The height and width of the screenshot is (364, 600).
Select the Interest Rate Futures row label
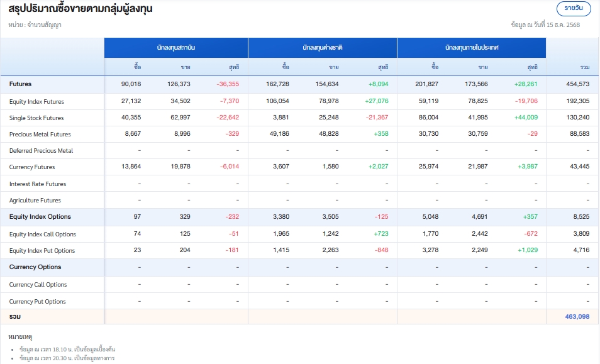38,184
